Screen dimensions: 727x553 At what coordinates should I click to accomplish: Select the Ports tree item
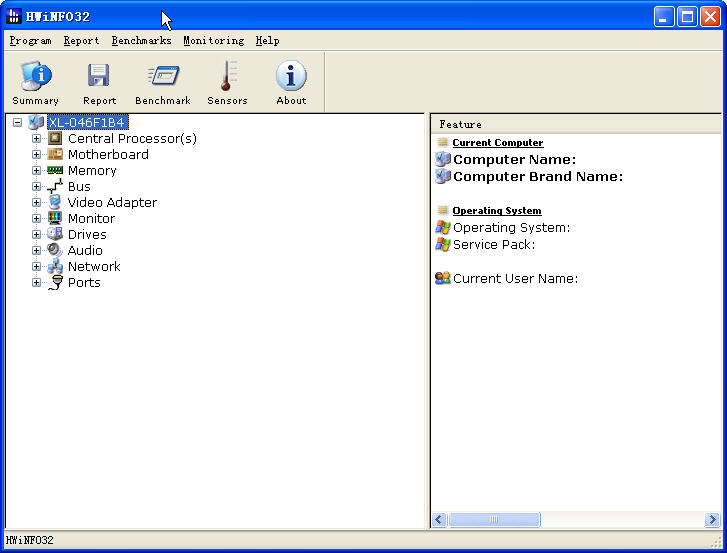coord(84,282)
